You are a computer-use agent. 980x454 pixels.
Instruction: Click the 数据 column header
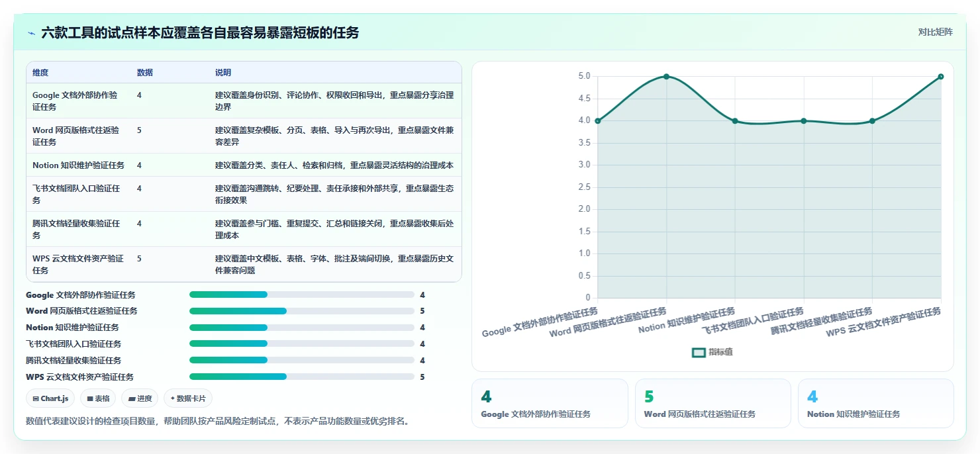pyautogui.click(x=145, y=73)
